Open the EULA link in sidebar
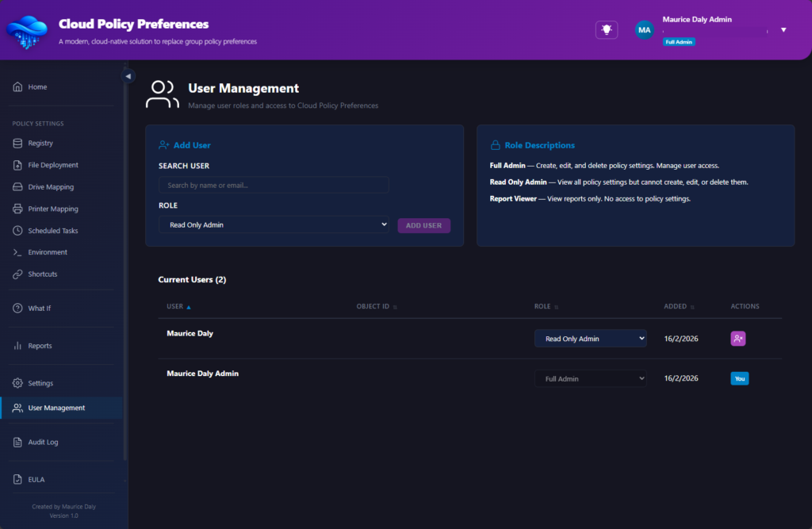 pyautogui.click(x=36, y=480)
